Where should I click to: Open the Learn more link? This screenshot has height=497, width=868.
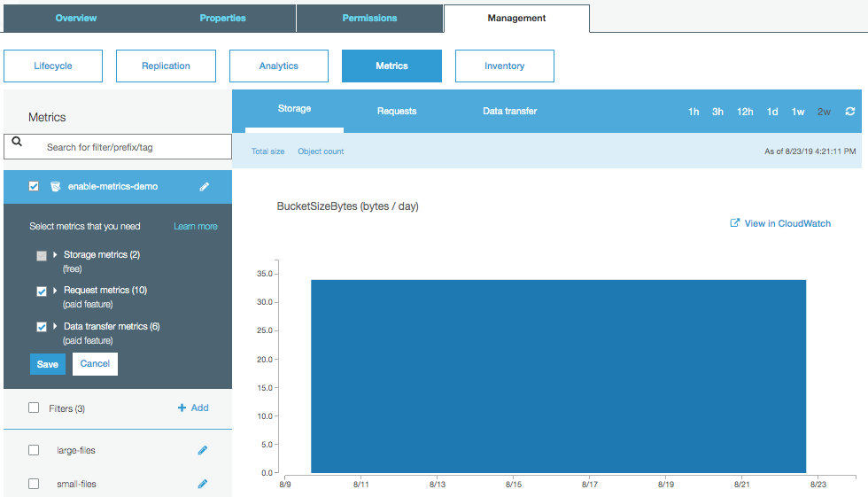click(196, 227)
